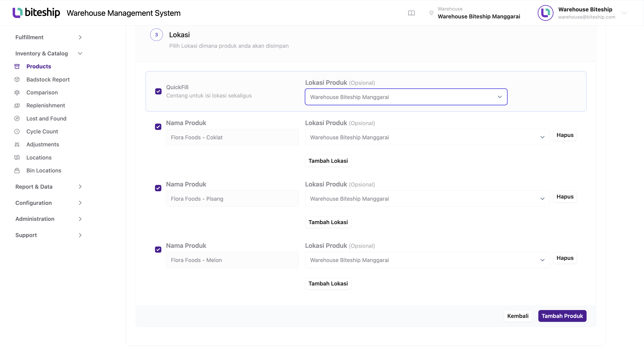The width and height of the screenshot is (644, 351).
Task: Uncheck the Flora Foods - Coklat checkbox
Action: [158, 127]
